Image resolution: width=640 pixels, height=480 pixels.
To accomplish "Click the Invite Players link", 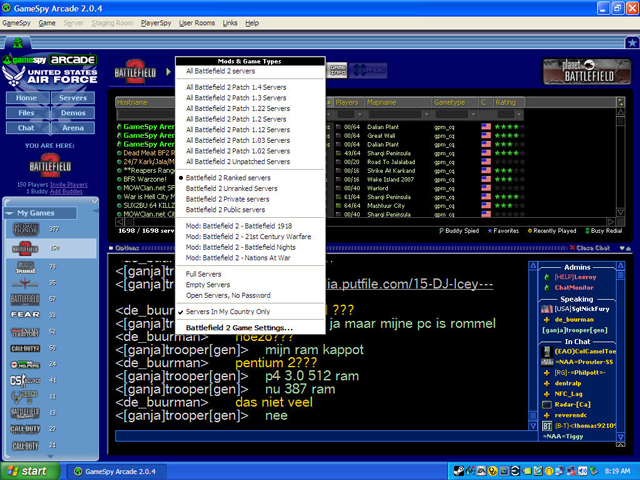I will tap(69, 184).
